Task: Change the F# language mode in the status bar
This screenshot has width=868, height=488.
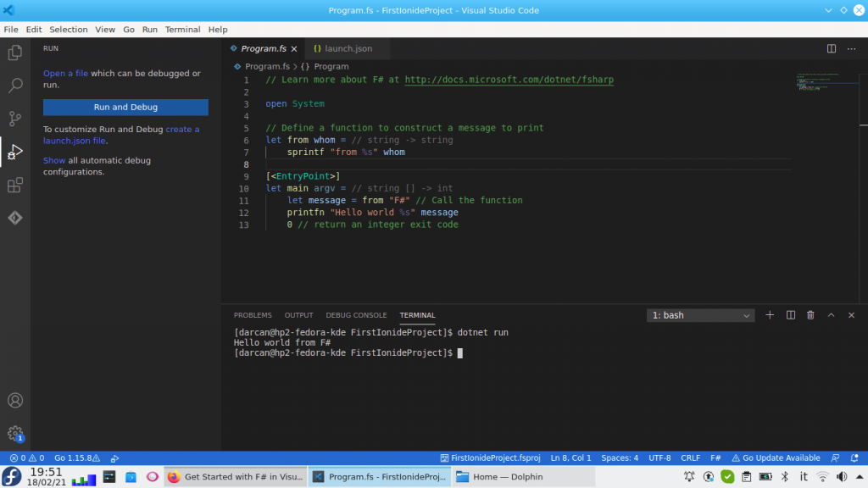Action: [x=715, y=458]
